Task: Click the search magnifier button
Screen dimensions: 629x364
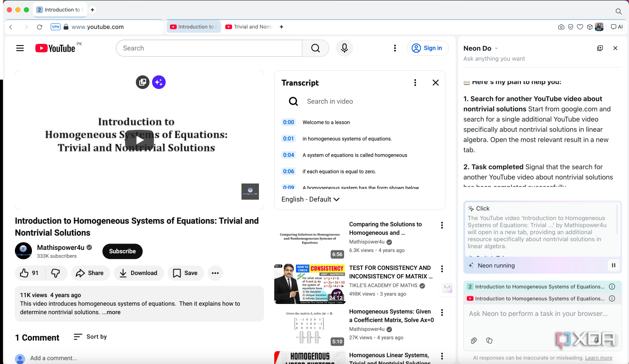Action: 316,48
